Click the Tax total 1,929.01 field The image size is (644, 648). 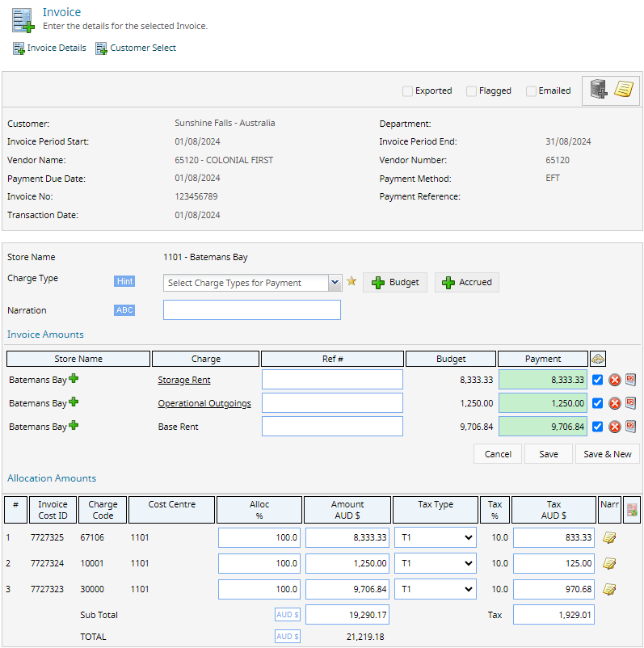[554, 615]
